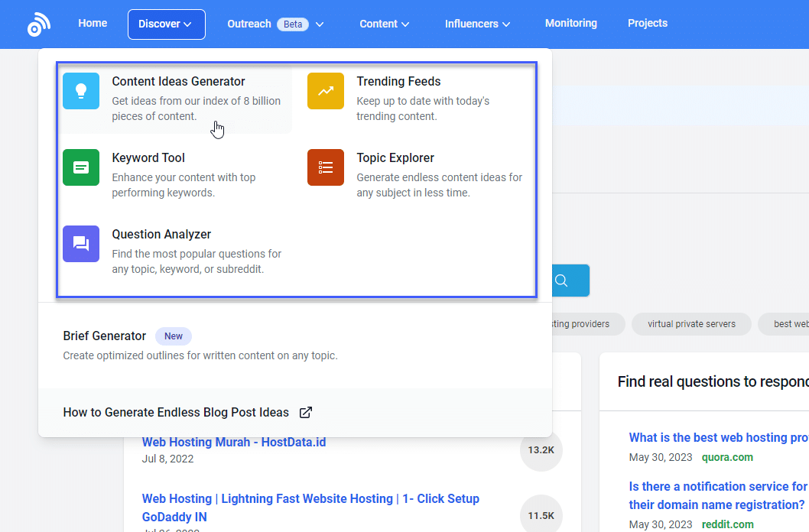
Task: Open the Influencers dropdown
Action: coord(476,24)
